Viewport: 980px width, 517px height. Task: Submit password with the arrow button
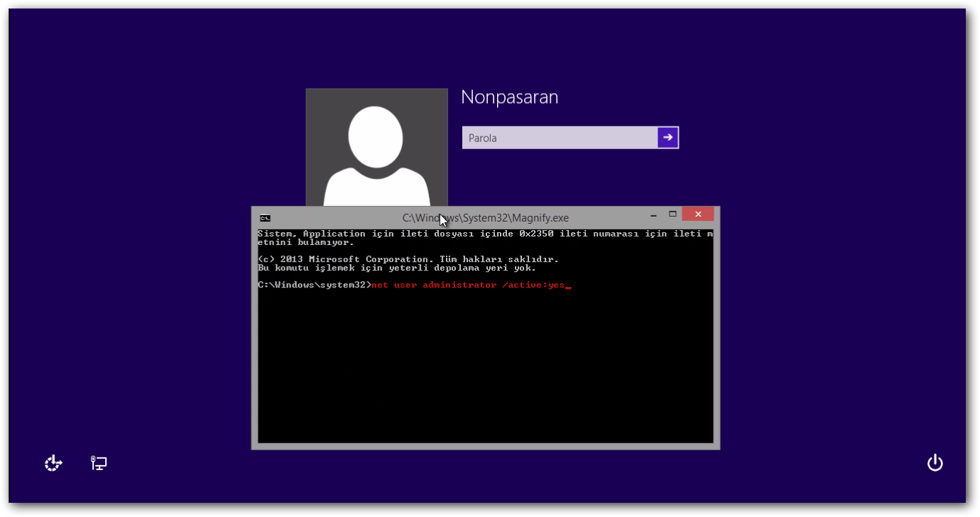pos(668,138)
